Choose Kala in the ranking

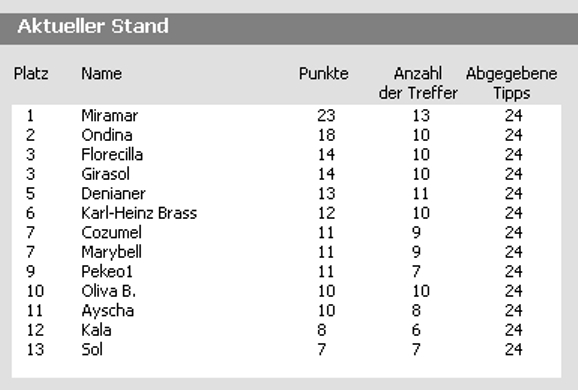coord(96,330)
